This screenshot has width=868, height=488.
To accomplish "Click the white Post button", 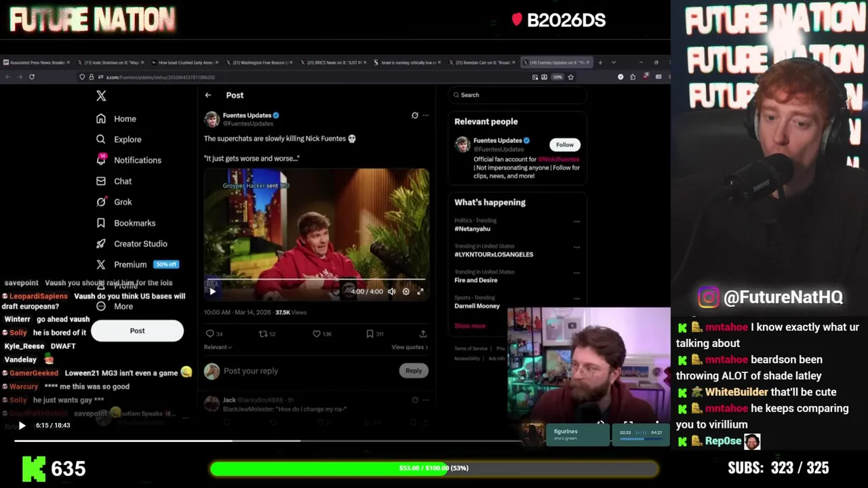I will click(x=137, y=331).
